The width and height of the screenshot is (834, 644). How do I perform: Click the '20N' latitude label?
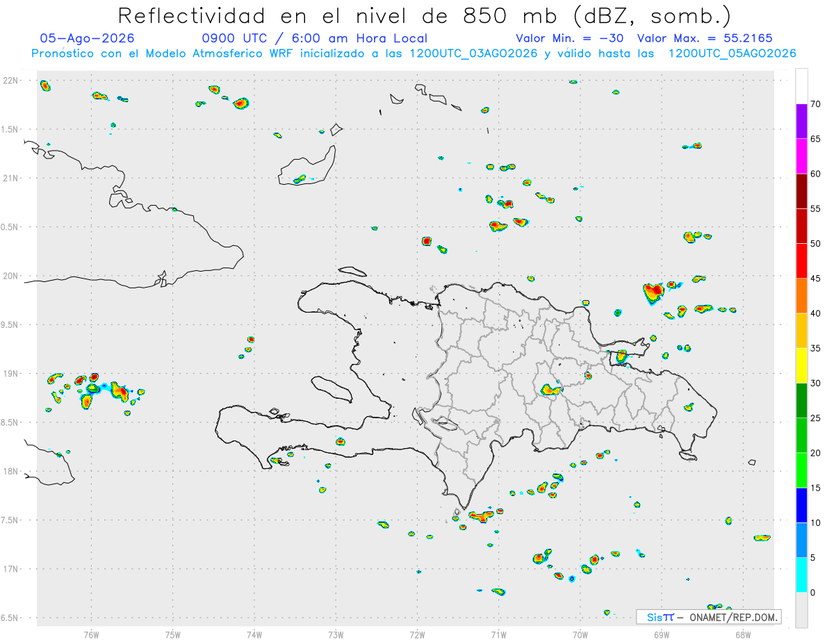(11, 276)
